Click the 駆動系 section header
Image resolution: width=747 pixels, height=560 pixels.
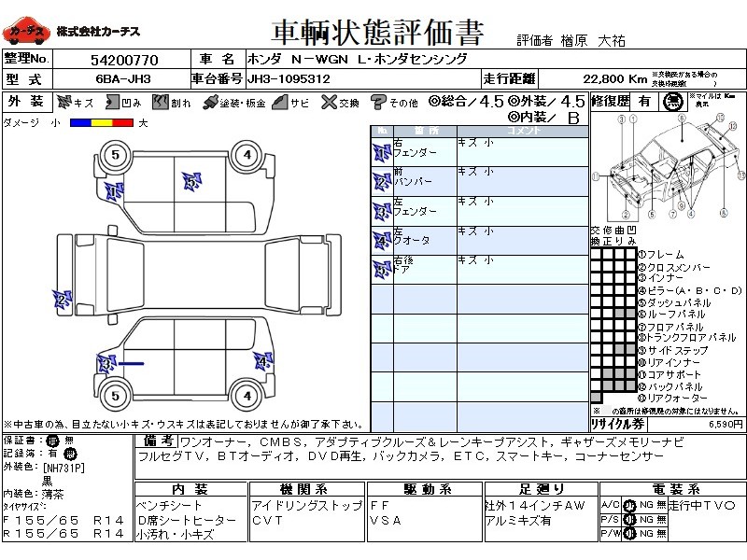[x=427, y=489]
